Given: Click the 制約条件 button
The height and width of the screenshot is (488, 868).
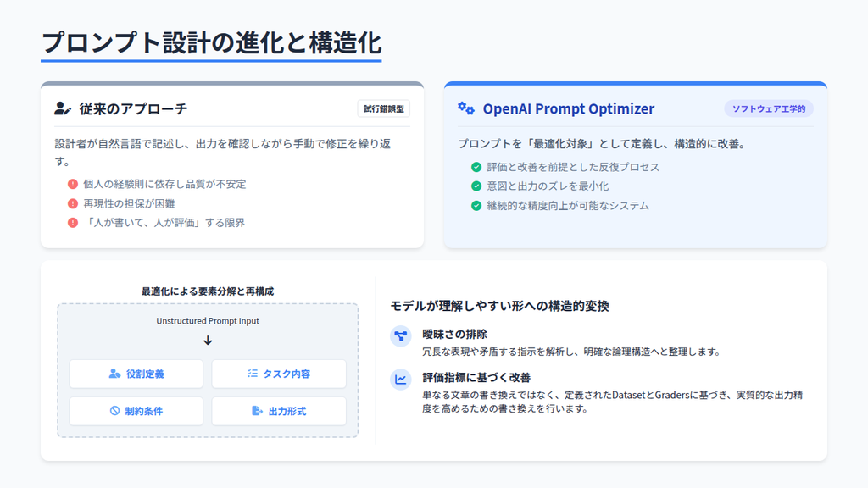Looking at the screenshot, I should [135, 411].
